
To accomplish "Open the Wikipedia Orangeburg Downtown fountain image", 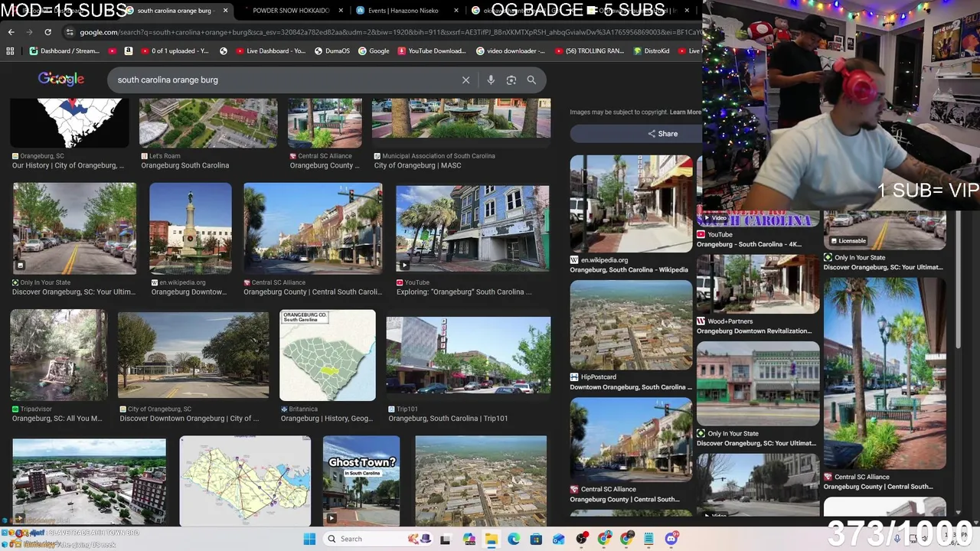I will (191, 228).
